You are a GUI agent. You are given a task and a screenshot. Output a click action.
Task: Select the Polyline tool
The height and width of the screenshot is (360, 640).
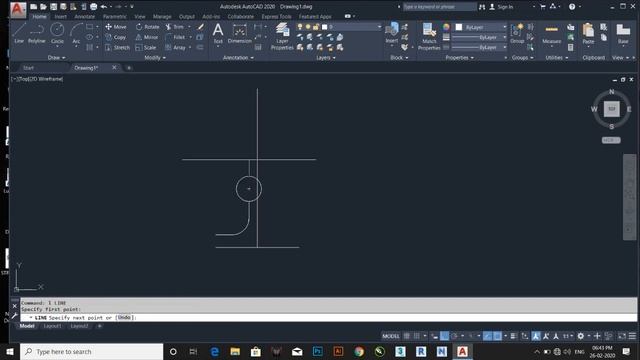coord(37,33)
